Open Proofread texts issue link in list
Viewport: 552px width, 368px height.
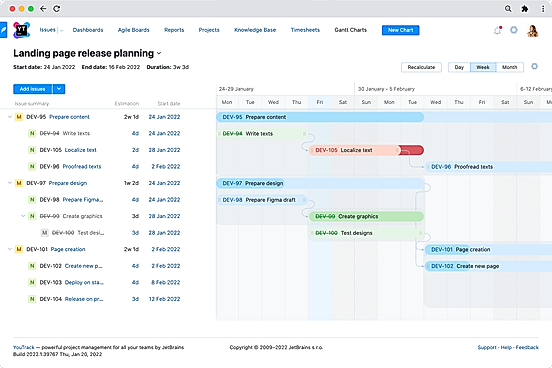(82, 167)
